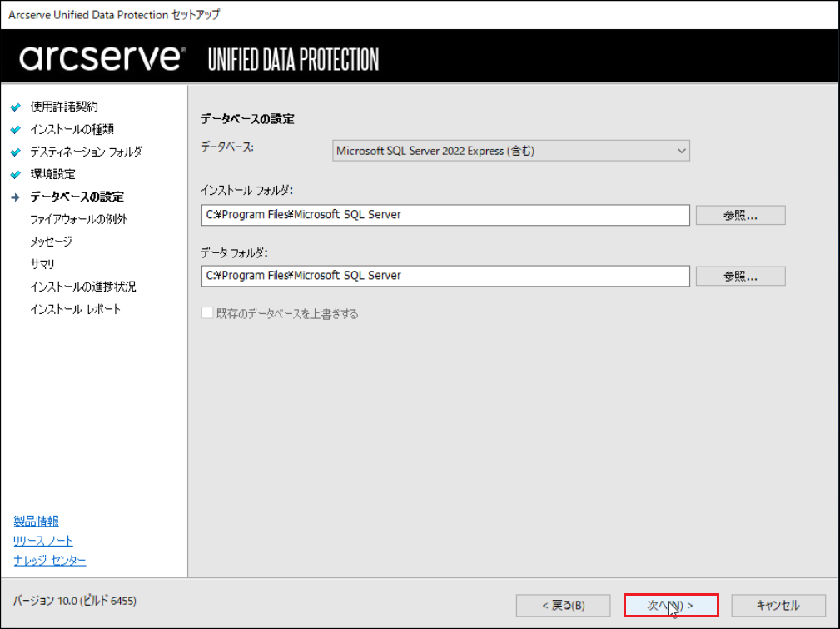
Task: Focus the データ フォルダ path field
Action: (x=445, y=276)
